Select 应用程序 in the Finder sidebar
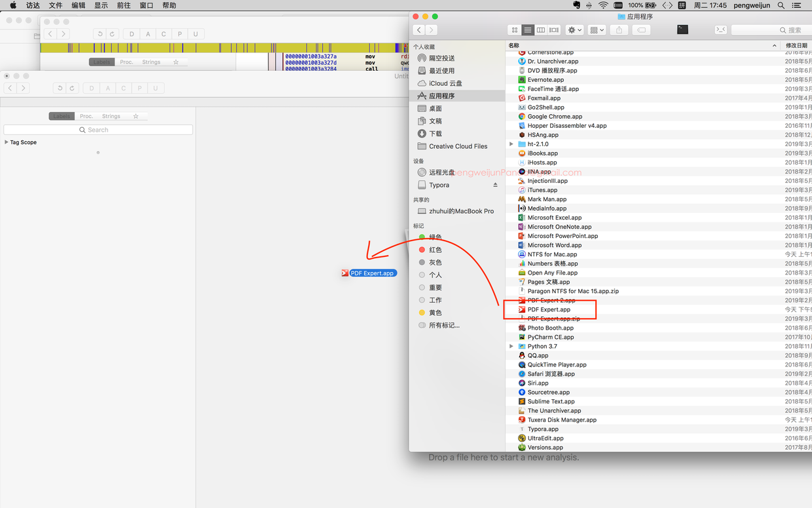 [x=457, y=96]
